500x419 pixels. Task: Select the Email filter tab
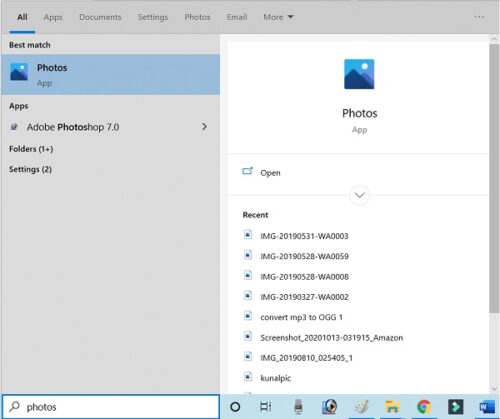[237, 17]
